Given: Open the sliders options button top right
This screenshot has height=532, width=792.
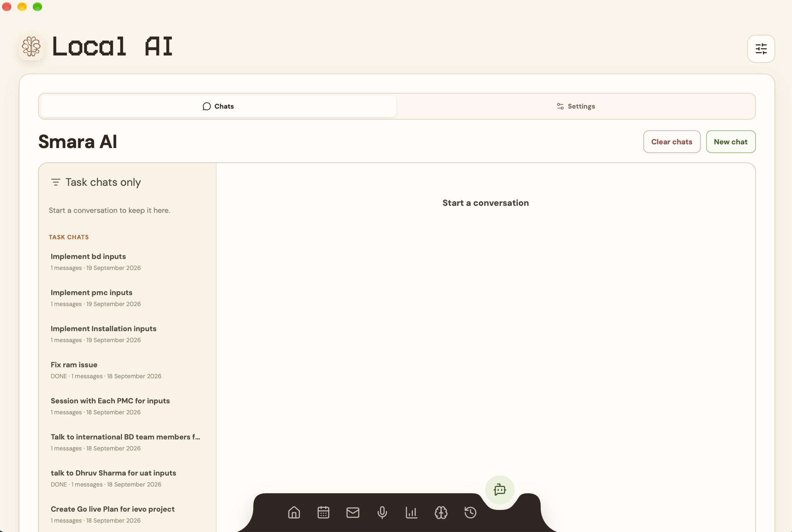Looking at the screenshot, I should (761, 49).
